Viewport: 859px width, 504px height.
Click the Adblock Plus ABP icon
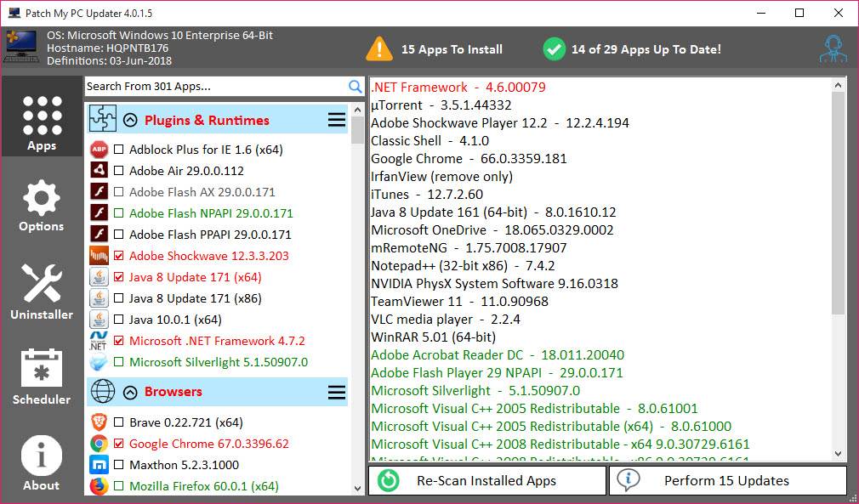pyautogui.click(x=100, y=150)
